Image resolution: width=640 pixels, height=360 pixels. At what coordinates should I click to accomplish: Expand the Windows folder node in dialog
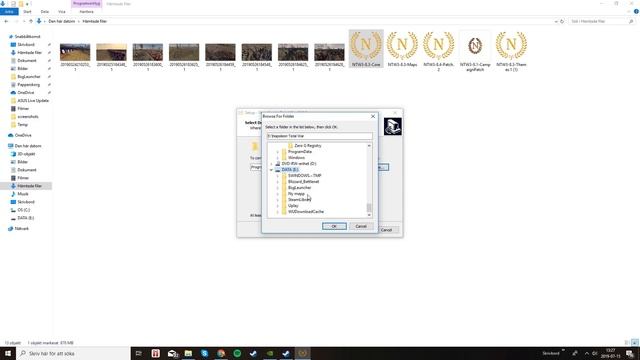pos(278,158)
